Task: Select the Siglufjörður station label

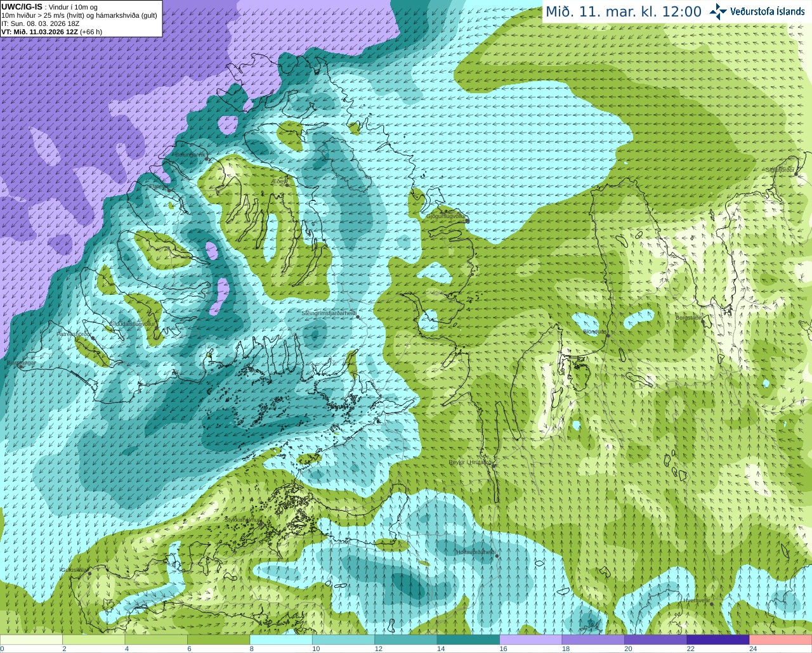Action: pyautogui.click(x=780, y=170)
